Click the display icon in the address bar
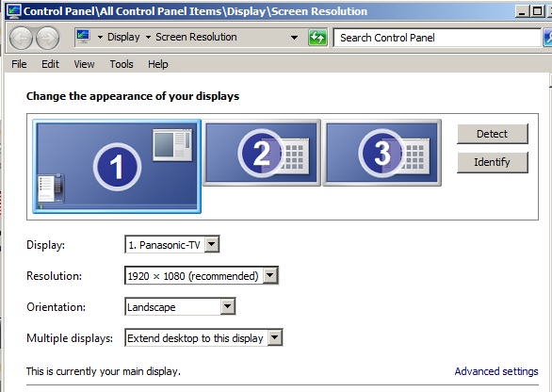 point(83,37)
